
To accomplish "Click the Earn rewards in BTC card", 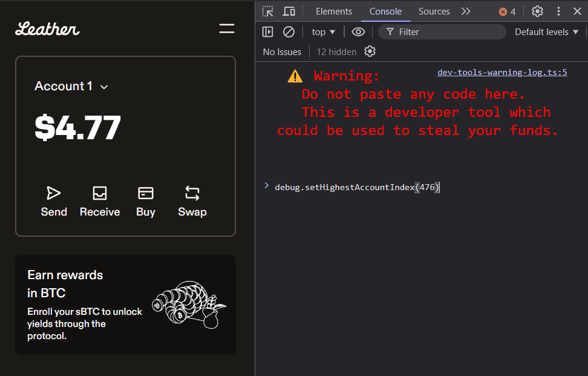I will point(125,305).
